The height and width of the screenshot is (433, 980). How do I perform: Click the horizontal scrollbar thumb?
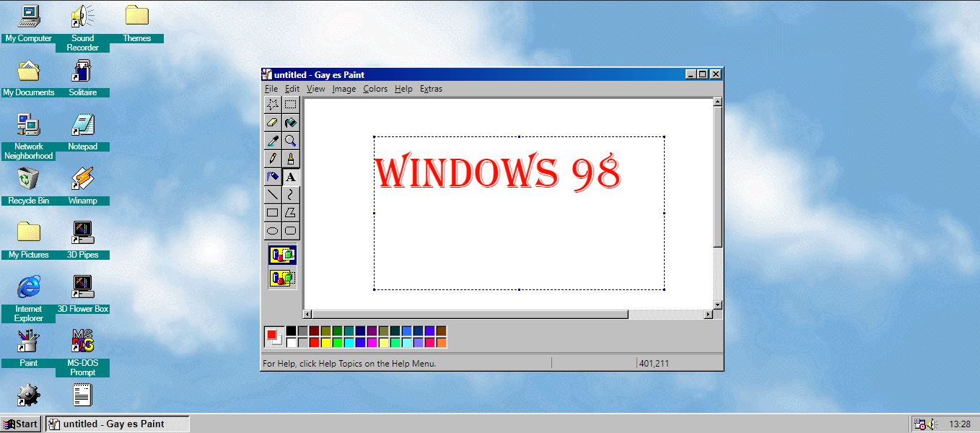click(x=470, y=315)
